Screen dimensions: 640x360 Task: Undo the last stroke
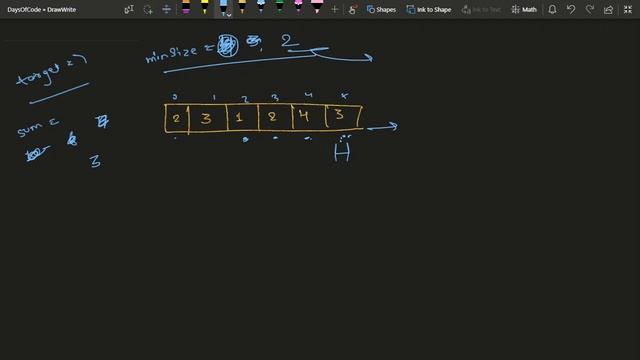click(571, 9)
